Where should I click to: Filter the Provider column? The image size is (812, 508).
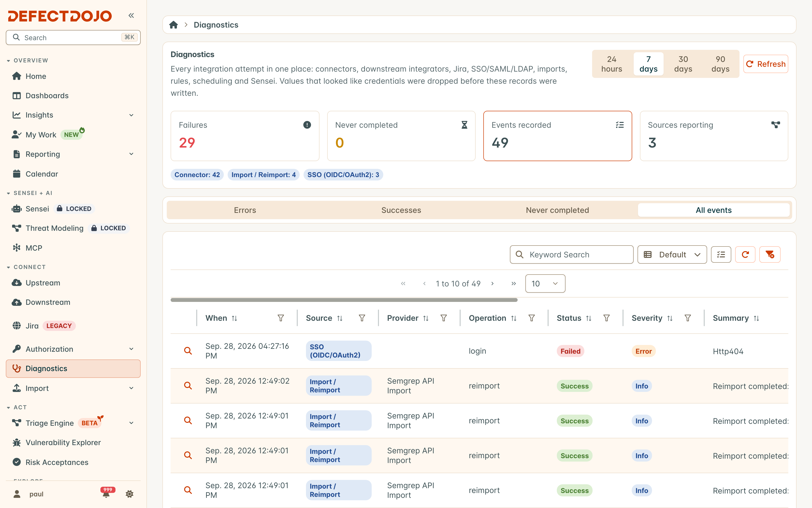pos(444,318)
